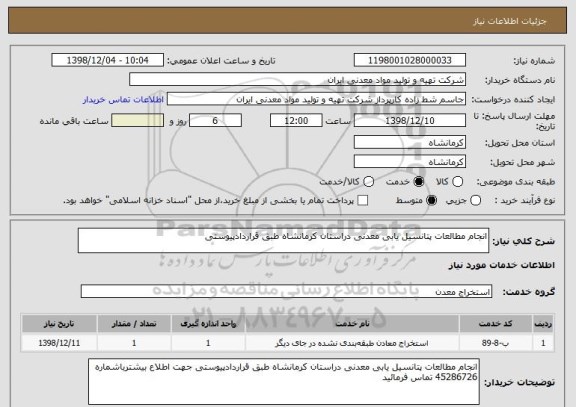Select the جزیی purchase type radio
The image size is (576, 407).
coord(475,200)
